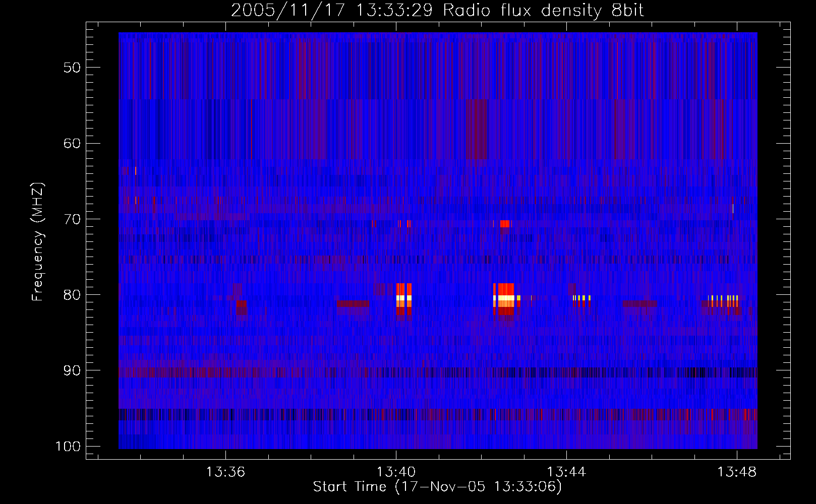
Task: Click the 100 frequency tick label
Action: coord(67,447)
